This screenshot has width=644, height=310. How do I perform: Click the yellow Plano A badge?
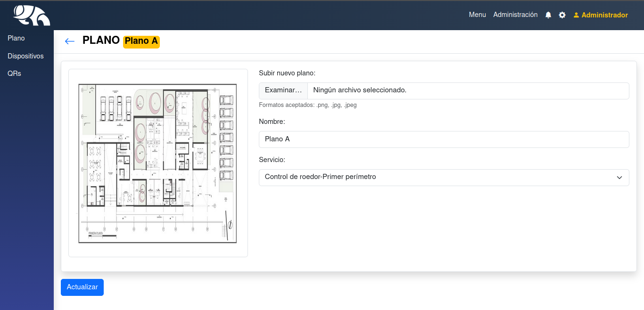[141, 41]
